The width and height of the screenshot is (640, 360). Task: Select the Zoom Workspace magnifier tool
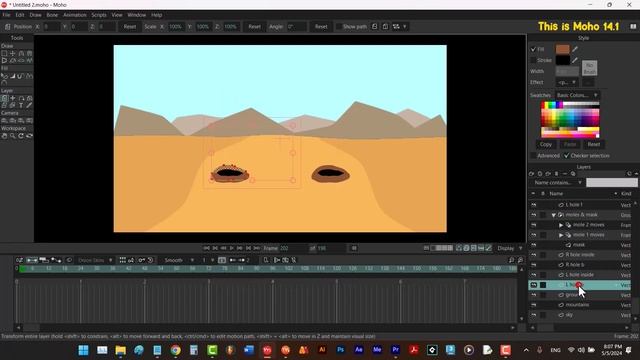pos(13,136)
